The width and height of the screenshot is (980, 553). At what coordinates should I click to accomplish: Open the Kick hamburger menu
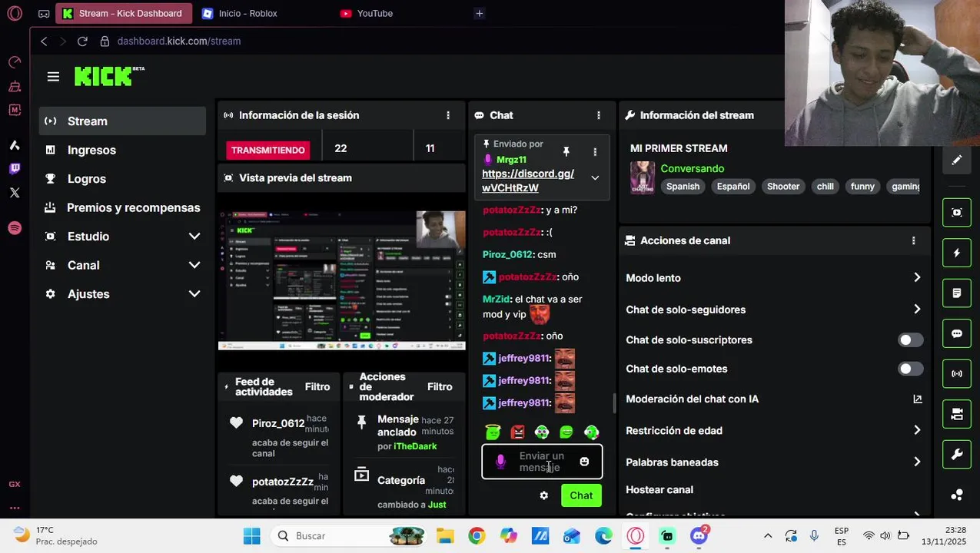(53, 77)
